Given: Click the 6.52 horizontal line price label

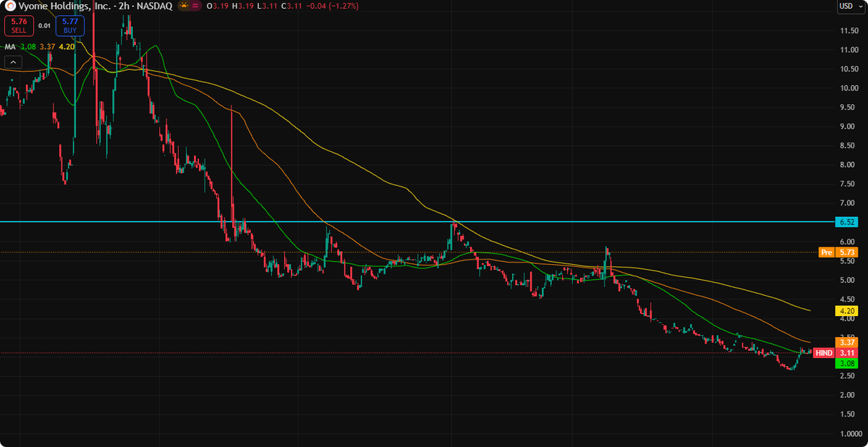Looking at the screenshot, I should click(x=846, y=222).
